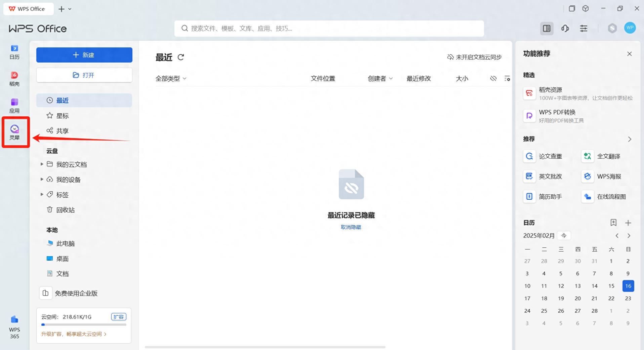Go to previous month in calendar
The width and height of the screenshot is (644, 350).
click(617, 236)
